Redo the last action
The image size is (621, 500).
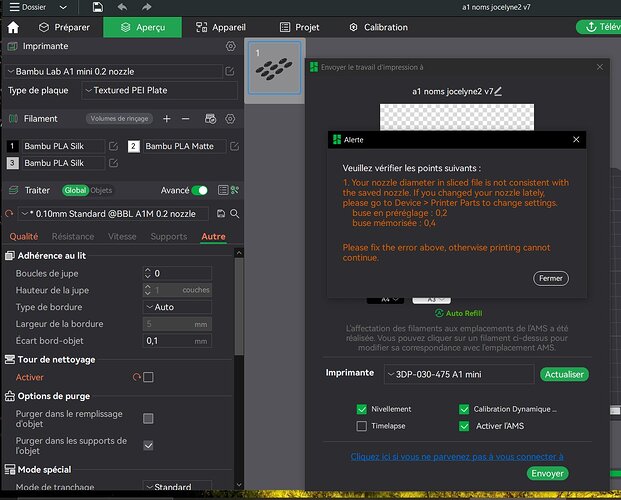pos(146,7)
